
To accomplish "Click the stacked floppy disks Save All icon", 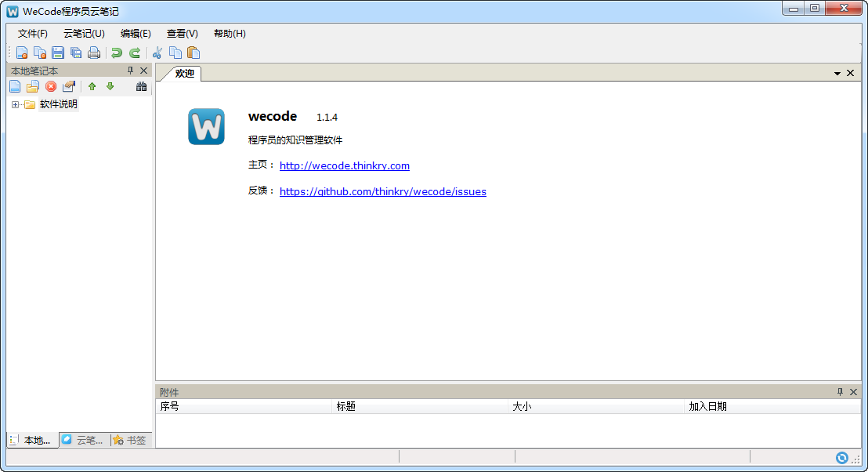I will coord(76,53).
